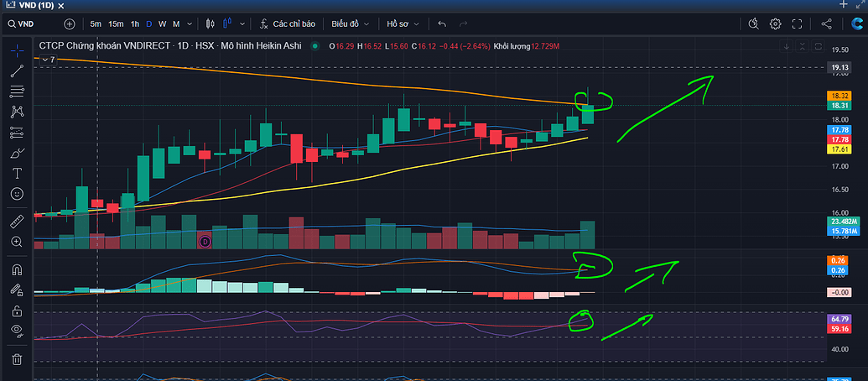Click the redo arrow

tap(463, 23)
